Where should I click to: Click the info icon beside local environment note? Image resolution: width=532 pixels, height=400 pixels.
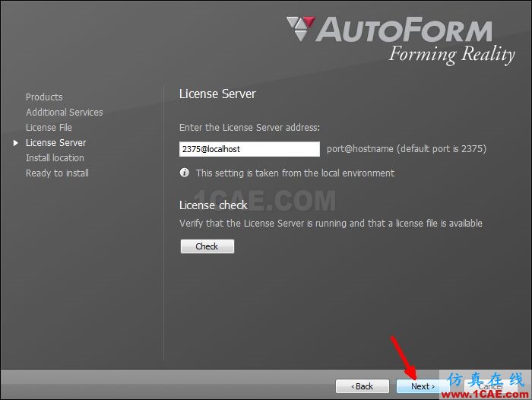(185, 173)
